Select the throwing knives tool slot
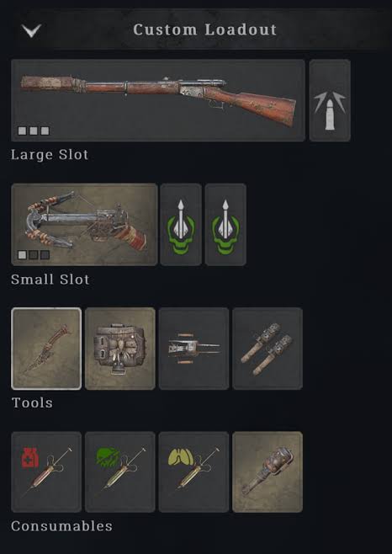This screenshot has height=554, width=392. tap(193, 349)
